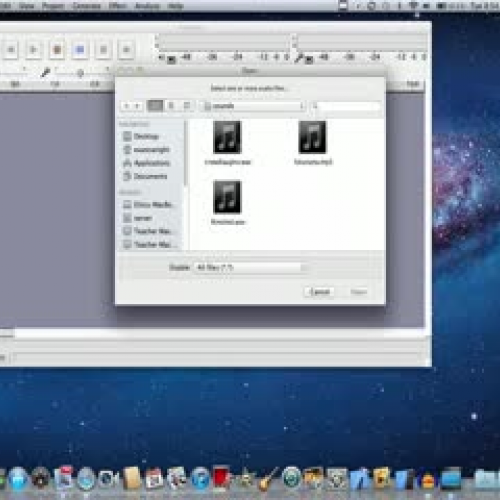Open the View menu
The height and width of the screenshot is (500, 500).
point(26,6)
